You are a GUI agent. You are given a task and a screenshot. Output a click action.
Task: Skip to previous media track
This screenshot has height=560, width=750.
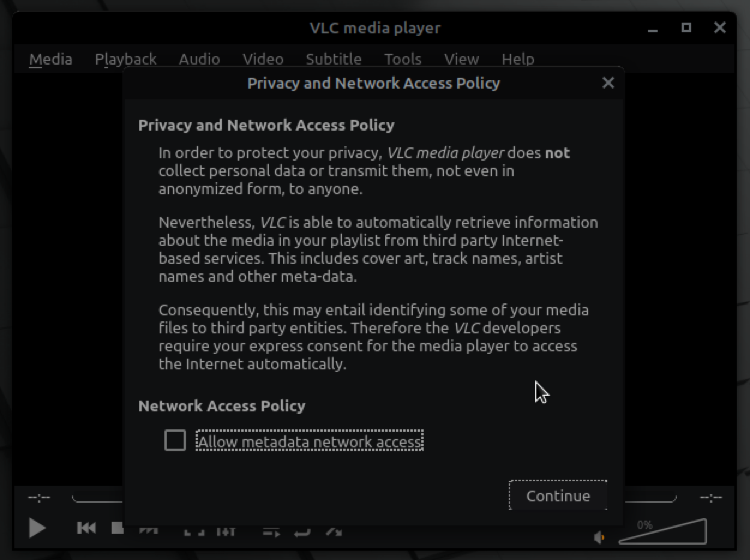86,528
